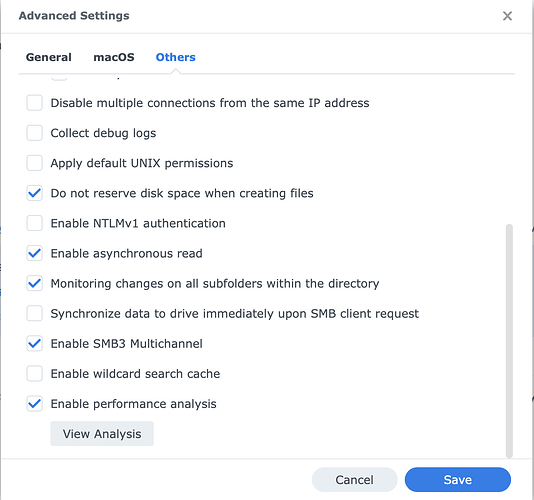The image size is (534, 500).
Task: Enable Disable multiple connections from same IP
Action: (34, 103)
